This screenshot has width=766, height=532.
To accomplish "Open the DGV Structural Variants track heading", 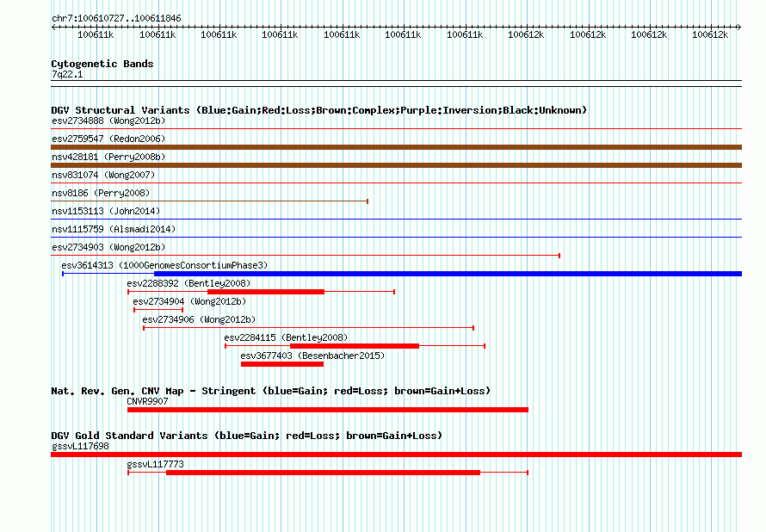I will [319, 110].
